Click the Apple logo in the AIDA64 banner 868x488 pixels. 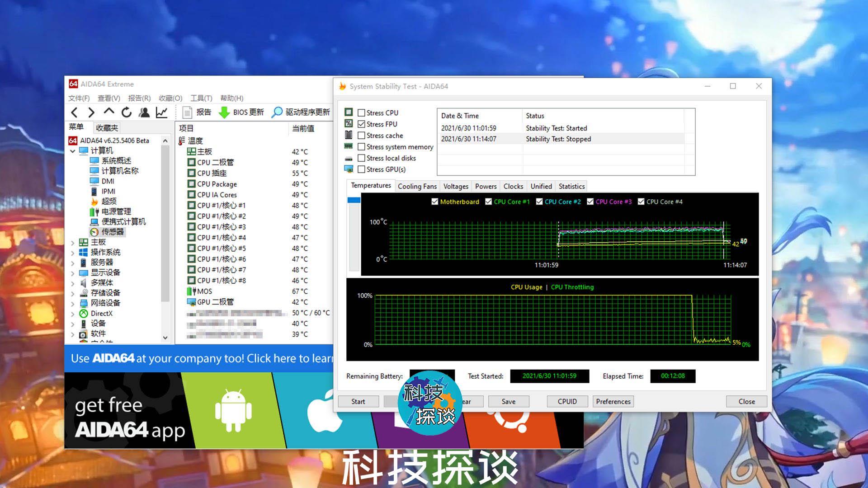pyautogui.click(x=325, y=411)
